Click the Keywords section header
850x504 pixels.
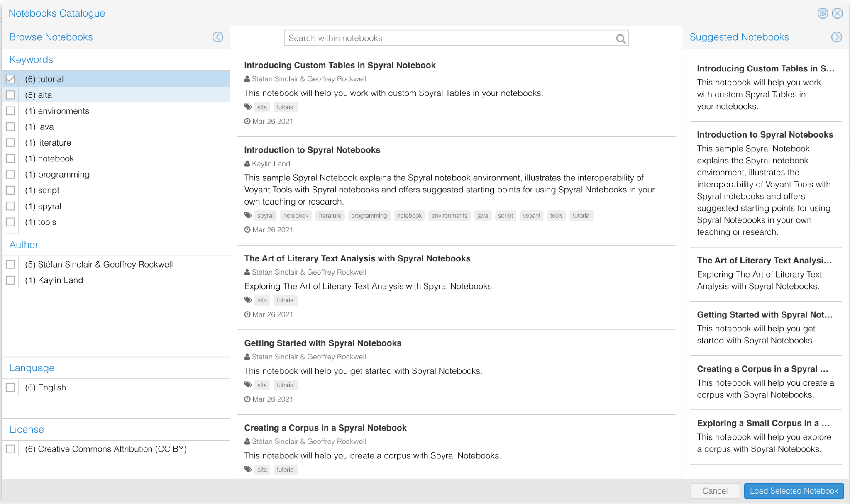(x=31, y=59)
